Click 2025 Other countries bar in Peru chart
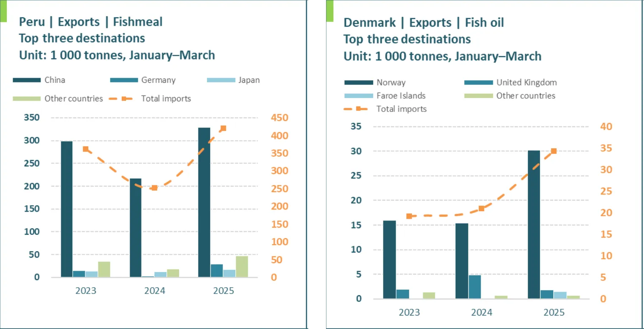 pyautogui.click(x=242, y=266)
